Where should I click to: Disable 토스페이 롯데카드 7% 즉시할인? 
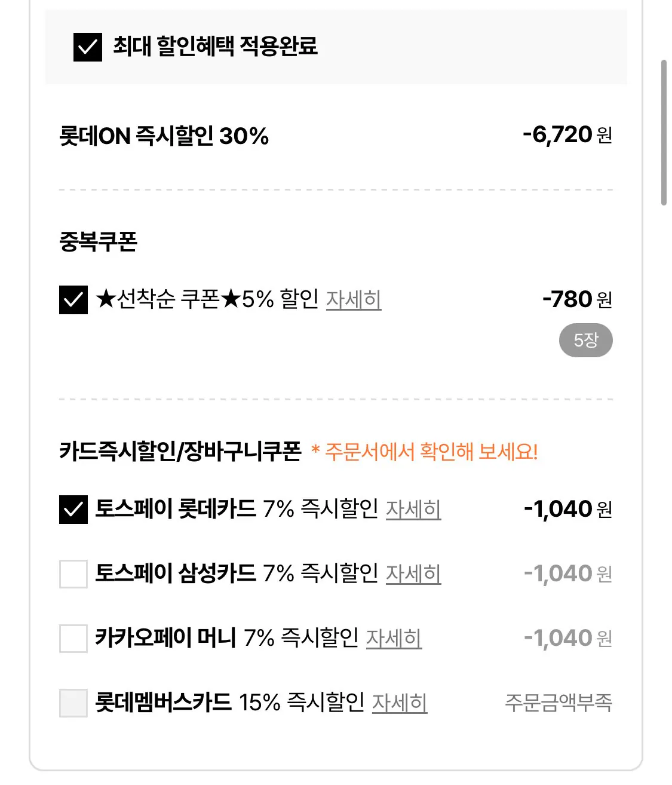[72, 510]
